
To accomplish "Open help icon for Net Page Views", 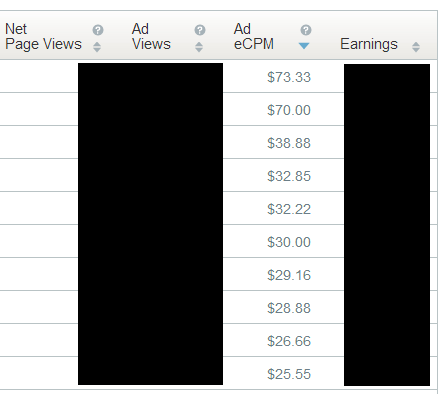I will (x=98, y=30).
